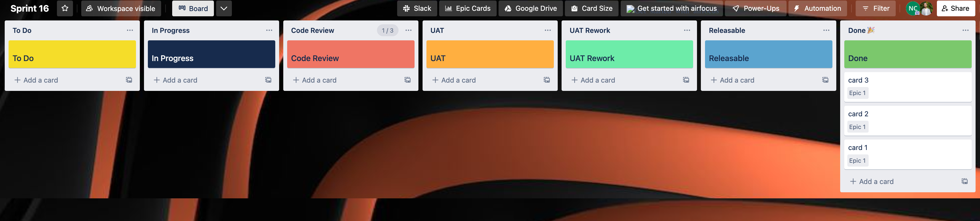Image resolution: width=980 pixels, height=221 pixels.
Task: Open card 1
Action: click(x=907, y=154)
